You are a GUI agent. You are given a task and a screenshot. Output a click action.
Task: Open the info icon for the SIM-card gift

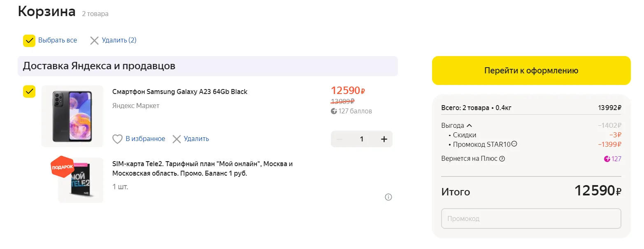388,197
